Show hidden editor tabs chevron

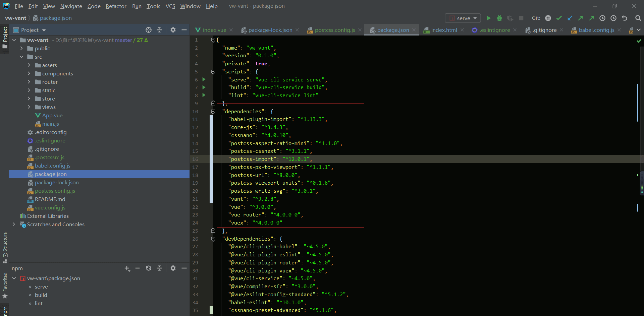(639, 30)
